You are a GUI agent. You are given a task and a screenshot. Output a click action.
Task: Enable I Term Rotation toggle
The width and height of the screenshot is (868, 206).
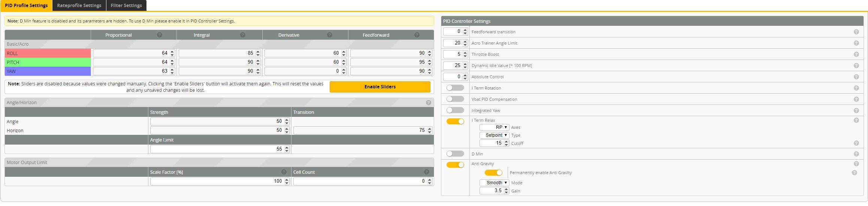(x=455, y=88)
